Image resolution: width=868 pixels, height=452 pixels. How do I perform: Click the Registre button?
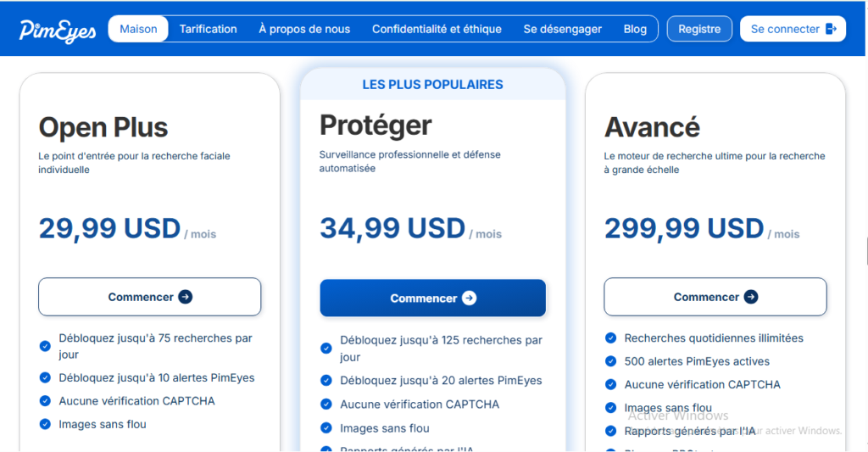click(699, 29)
